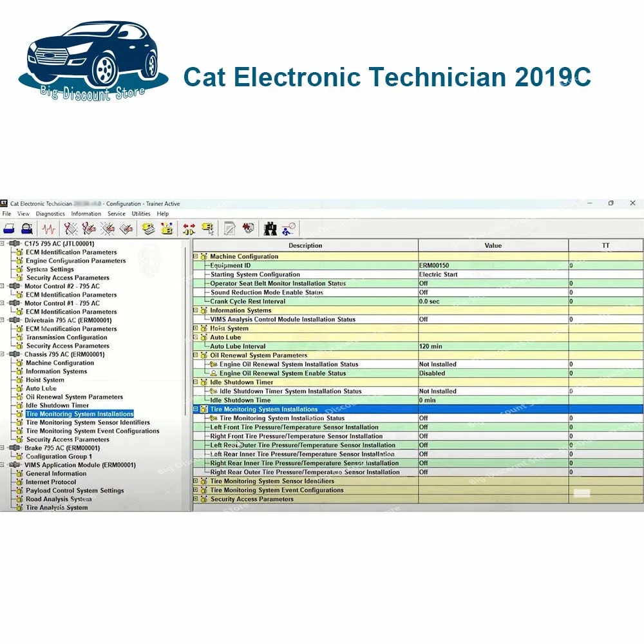Click the Connect/Disconnect red arrows icon
This screenshot has height=644, width=644.
(189, 229)
